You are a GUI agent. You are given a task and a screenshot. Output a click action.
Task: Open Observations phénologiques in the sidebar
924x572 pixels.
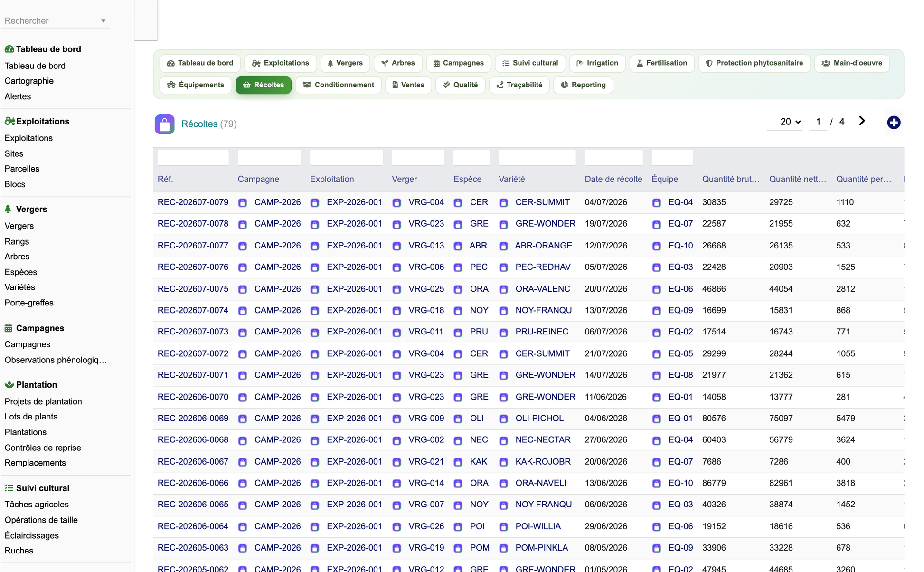(56, 360)
